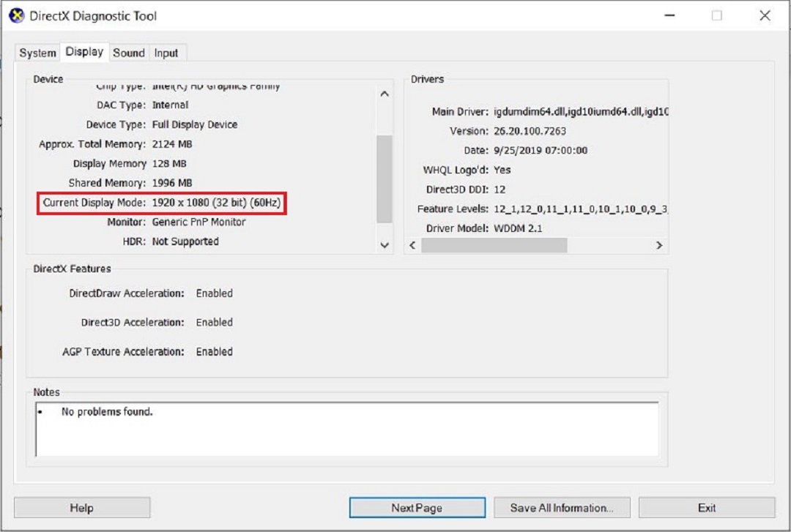The height and width of the screenshot is (532, 791).
Task: Minimize the DirectX Diagnostic Tool window
Action: 669,15
